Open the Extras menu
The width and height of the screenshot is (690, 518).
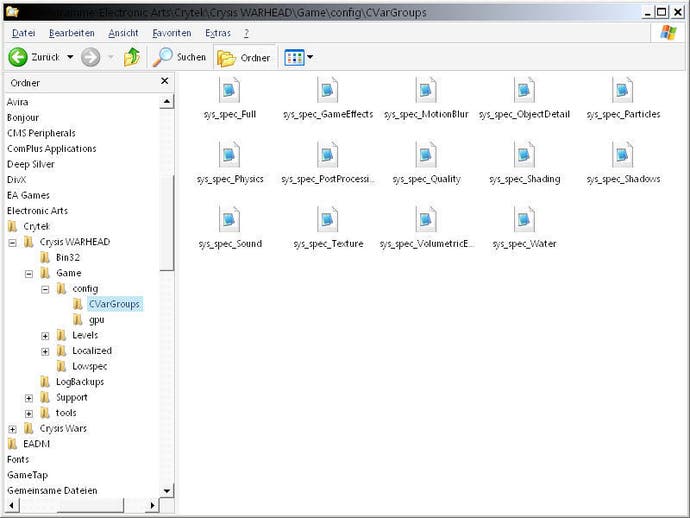[x=218, y=33]
